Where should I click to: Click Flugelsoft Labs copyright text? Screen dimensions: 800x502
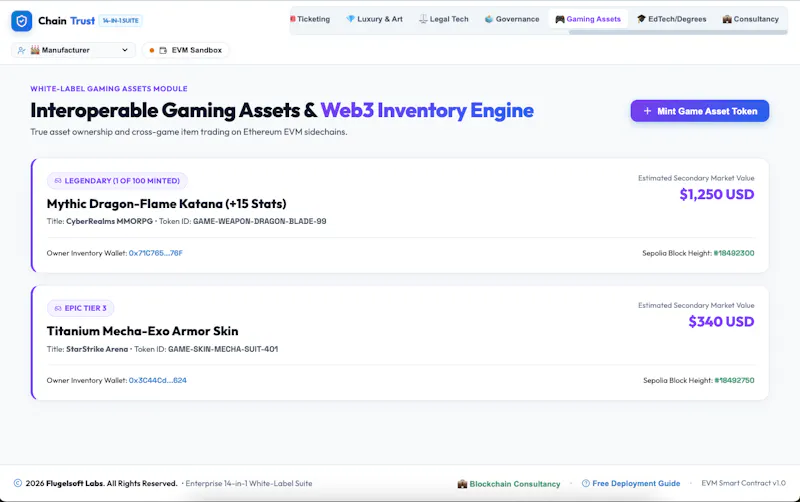coord(102,483)
